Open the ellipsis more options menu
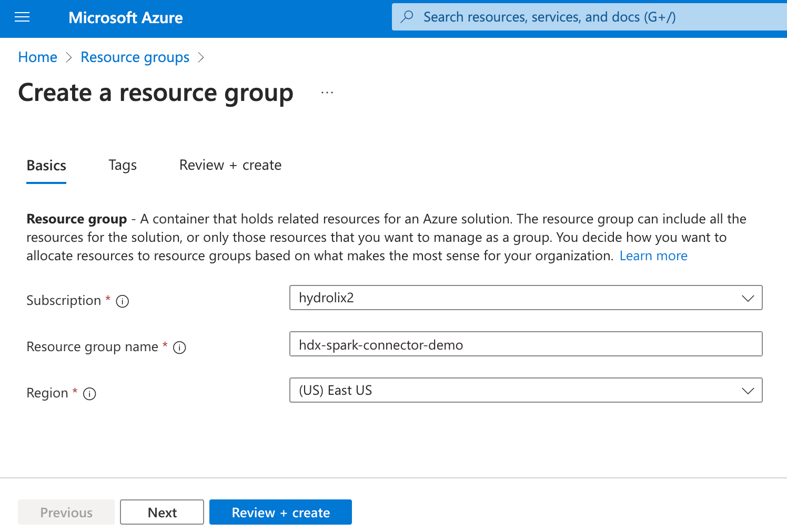The height and width of the screenshot is (532, 787). coord(327,93)
